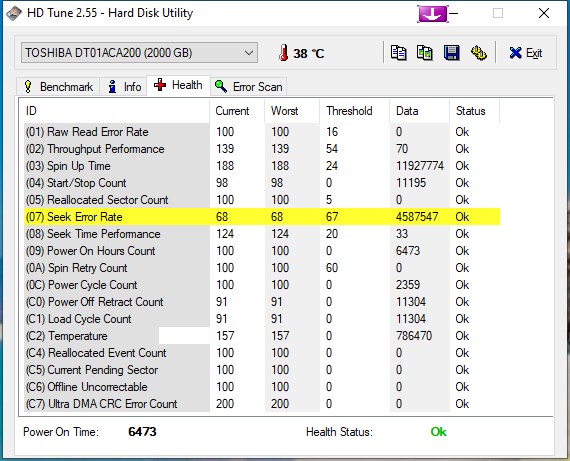This screenshot has height=461, width=570.
Task: Select the Load Cycle Count row
Action: point(262,319)
